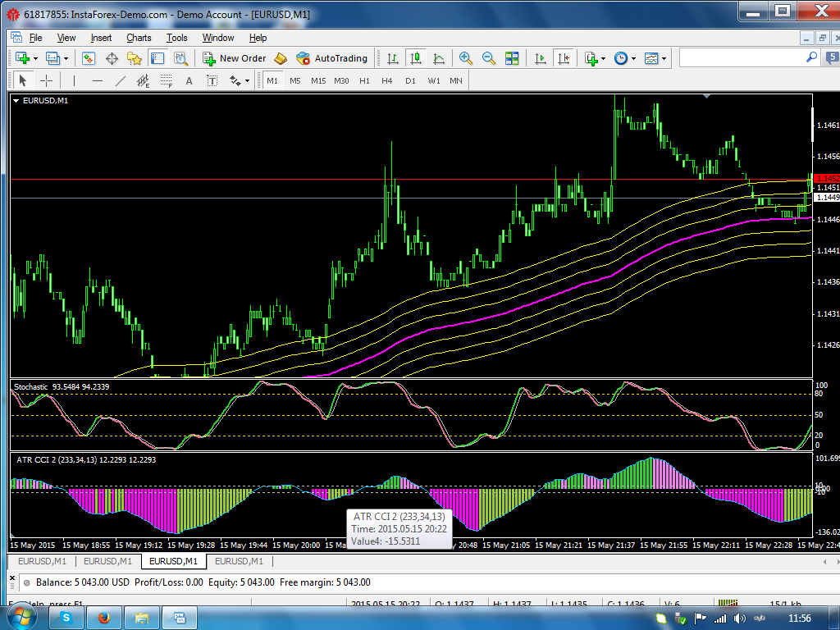This screenshot has width=840, height=630.
Task: Select the MN timeframe button
Action: 456,81
